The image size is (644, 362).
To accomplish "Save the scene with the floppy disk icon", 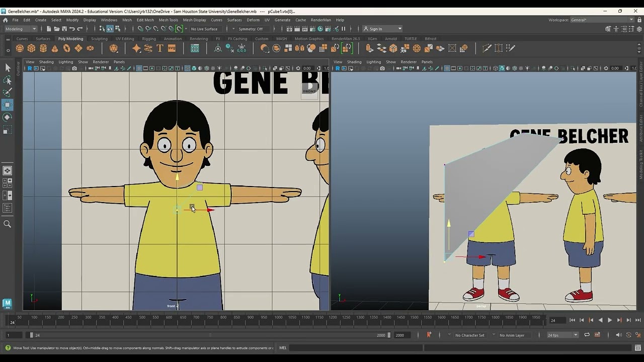I will (x=64, y=29).
